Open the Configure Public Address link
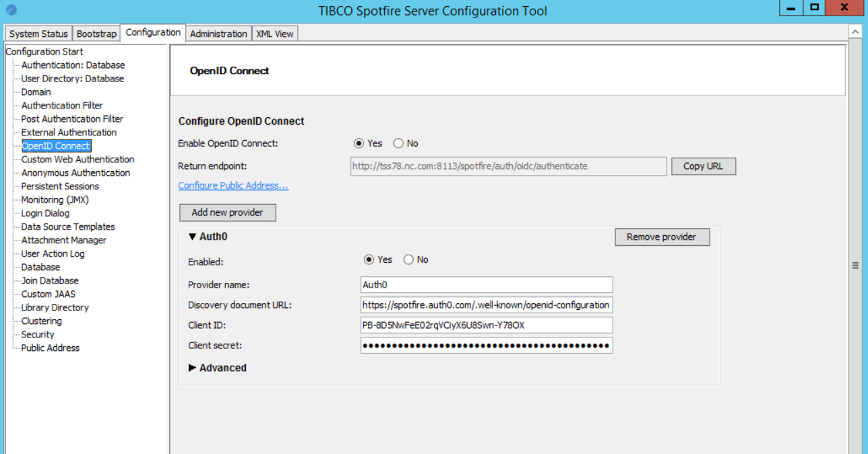The height and width of the screenshot is (454, 868). [233, 186]
